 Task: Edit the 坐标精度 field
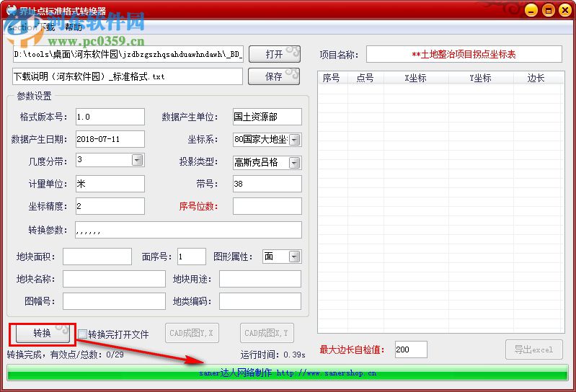pos(110,206)
